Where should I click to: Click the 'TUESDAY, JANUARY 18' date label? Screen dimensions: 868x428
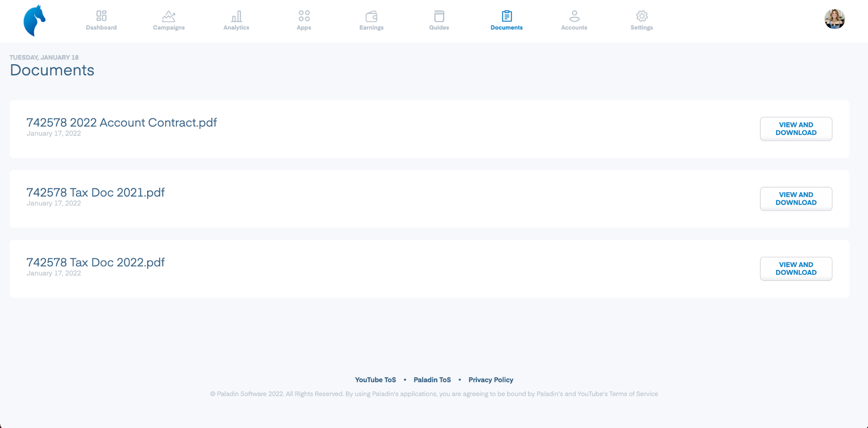point(44,57)
